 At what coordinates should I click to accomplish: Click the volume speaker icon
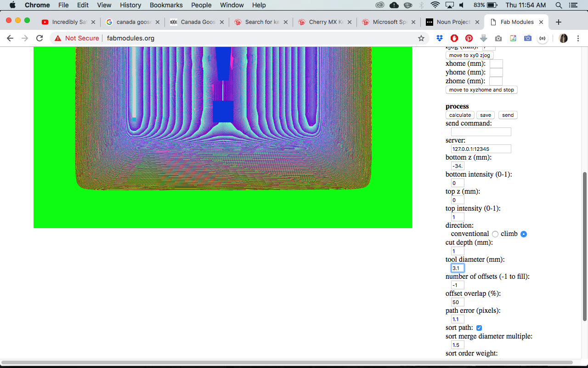pos(462,5)
